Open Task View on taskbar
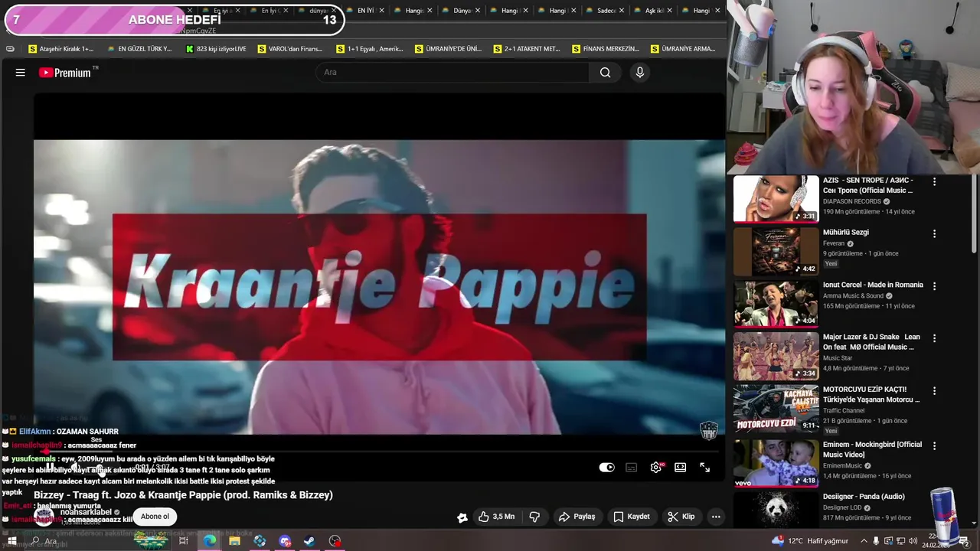Image resolution: width=980 pixels, height=551 pixels. click(x=184, y=541)
